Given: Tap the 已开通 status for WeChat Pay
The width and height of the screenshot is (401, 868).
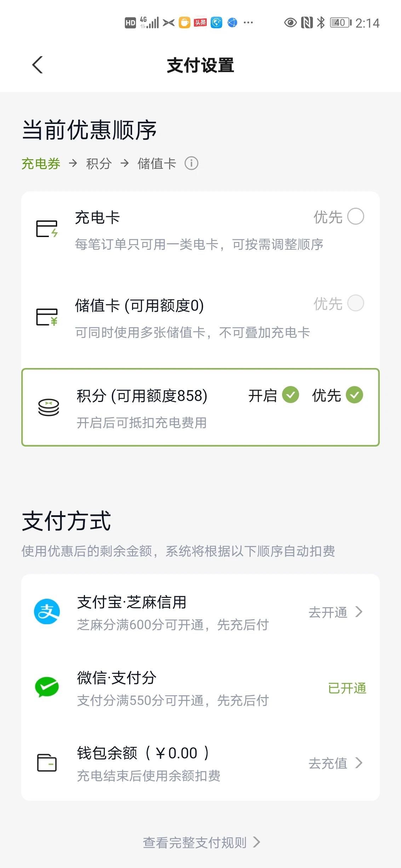Looking at the screenshot, I should click(x=347, y=688).
